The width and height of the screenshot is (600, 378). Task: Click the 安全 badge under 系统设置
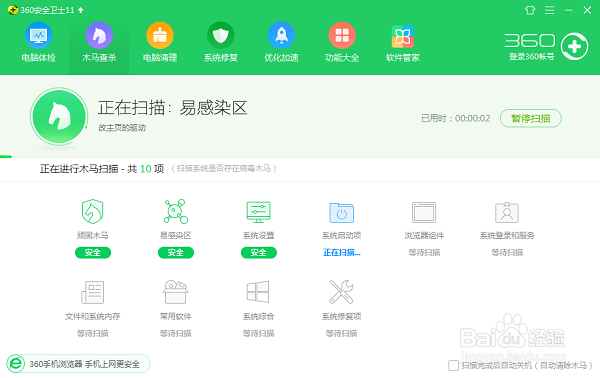point(259,253)
